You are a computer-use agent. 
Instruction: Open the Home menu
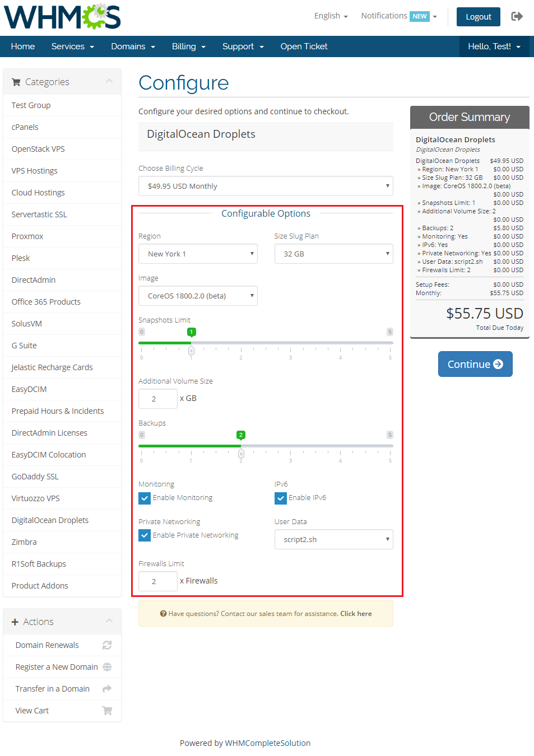(x=23, y=46)
